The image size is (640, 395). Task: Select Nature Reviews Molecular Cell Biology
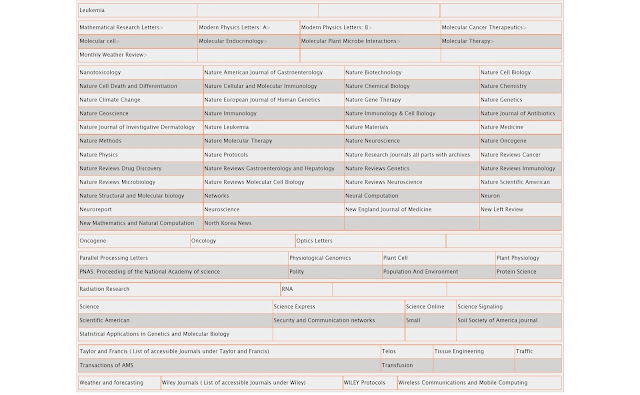click(x=254, y=182)
